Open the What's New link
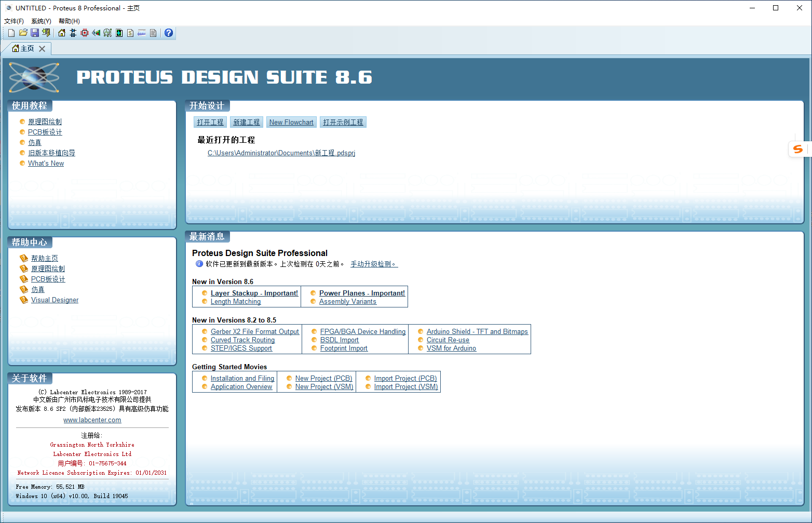This screenshot has width=812, height=523. point(46,163)
